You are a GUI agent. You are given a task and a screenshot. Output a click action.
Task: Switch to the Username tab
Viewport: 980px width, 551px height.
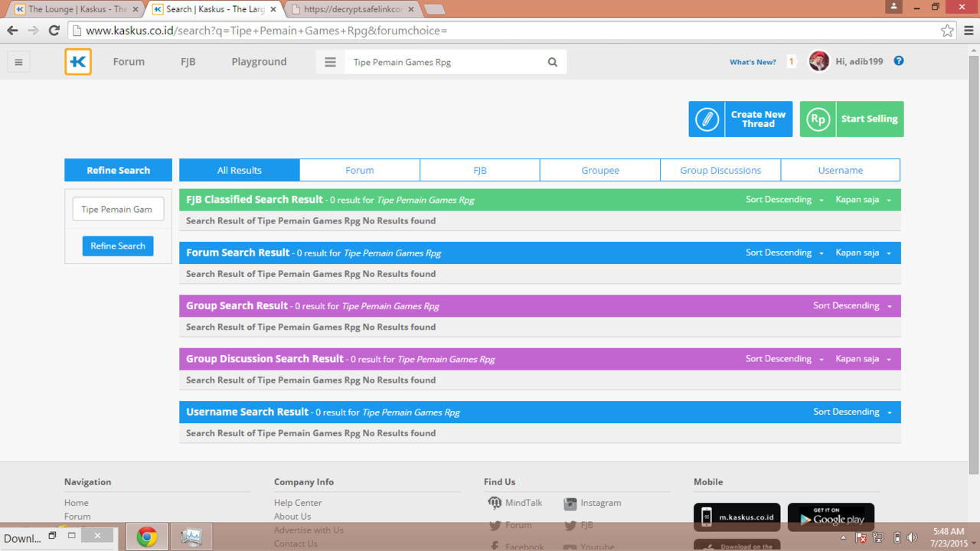pos(841,170)
